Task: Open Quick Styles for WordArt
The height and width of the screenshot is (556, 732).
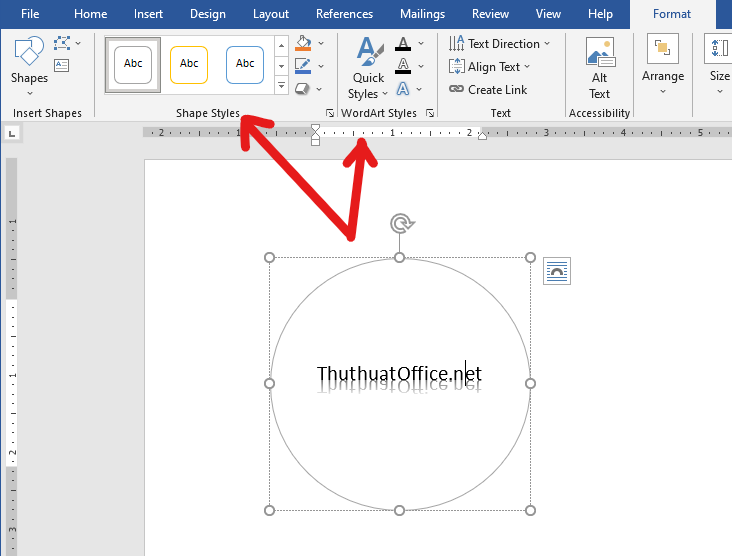Action: click(368, 68)
